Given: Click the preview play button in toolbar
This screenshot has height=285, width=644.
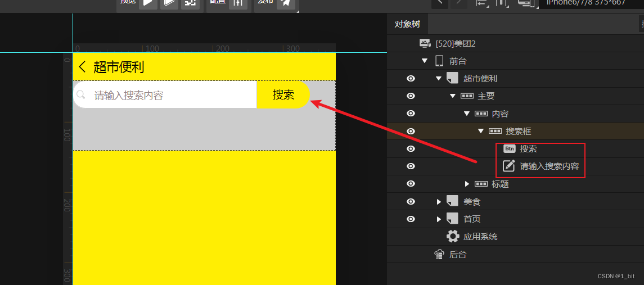Looking at the screenshot, I should pyautogui.click(x=148, y=4).
